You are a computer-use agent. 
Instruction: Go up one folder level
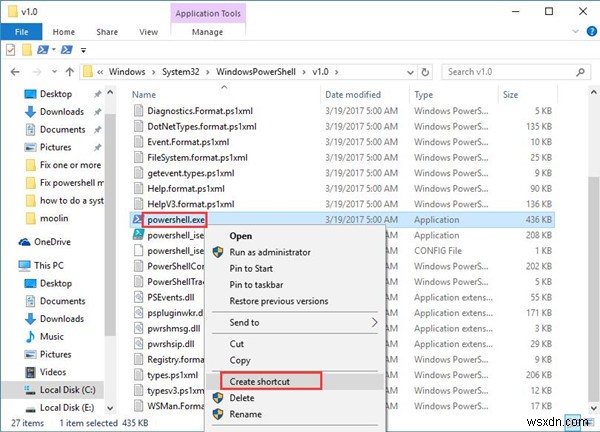(70, 72)
